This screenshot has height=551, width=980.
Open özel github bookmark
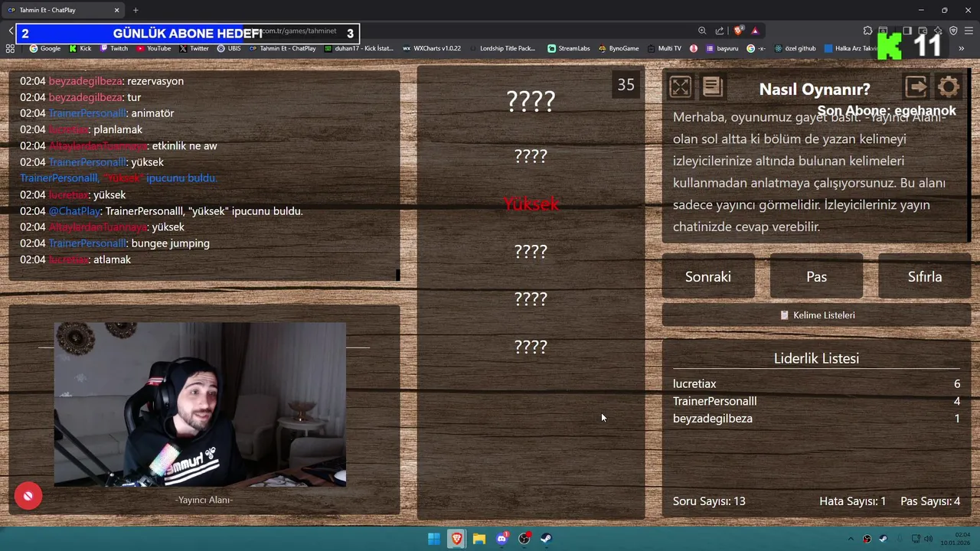pyautogui.click(x=795, y=48)
